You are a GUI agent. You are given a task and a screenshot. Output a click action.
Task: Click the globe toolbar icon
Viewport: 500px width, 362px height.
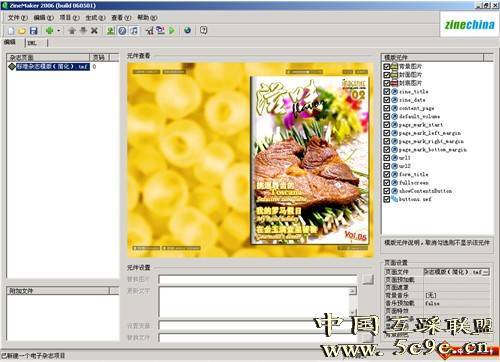point(188,30)
